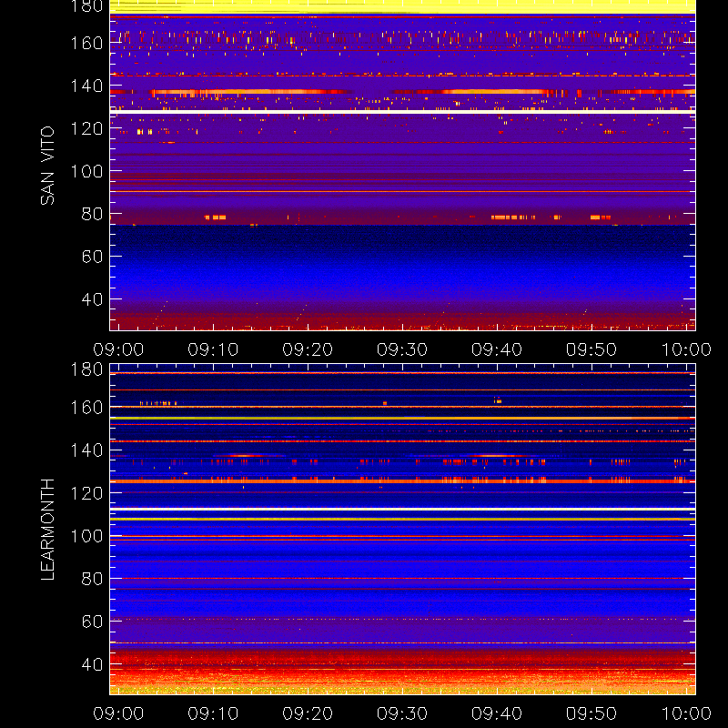Select the 120 tick on LEARMONTH plot

(86, 493)
